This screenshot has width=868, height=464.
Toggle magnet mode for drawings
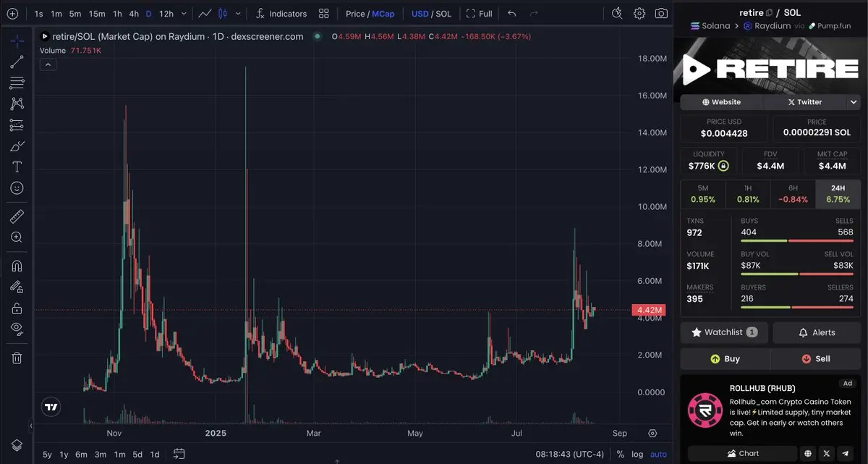pos(17,266)
